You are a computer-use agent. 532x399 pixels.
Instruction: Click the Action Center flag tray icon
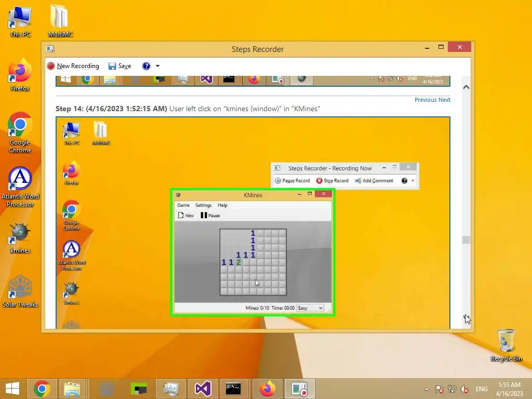pyautogui.click(x=440, y=389)
